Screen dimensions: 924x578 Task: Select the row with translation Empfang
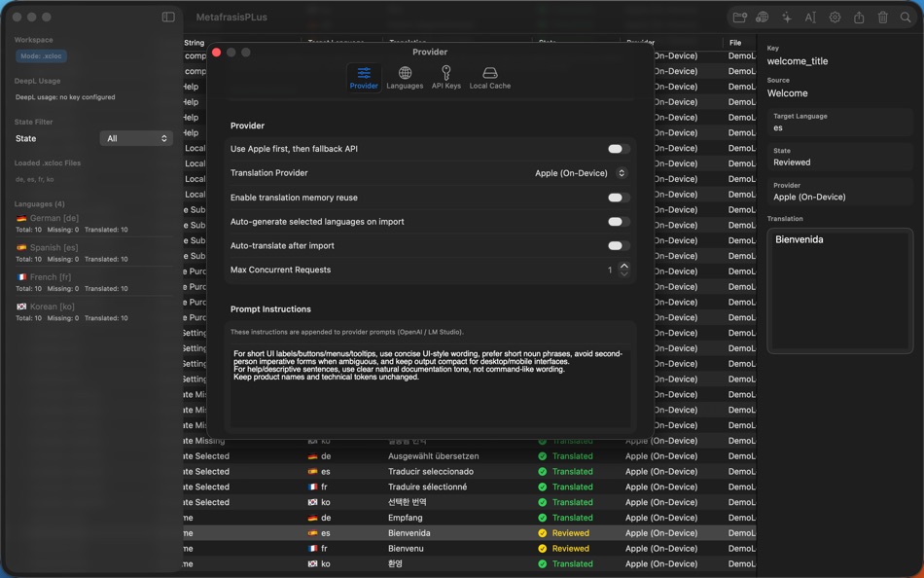click(470, 518)
